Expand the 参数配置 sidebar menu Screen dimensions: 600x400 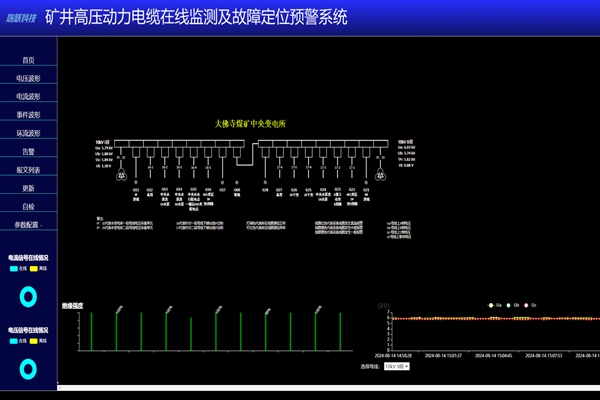(x=28, y=225)
